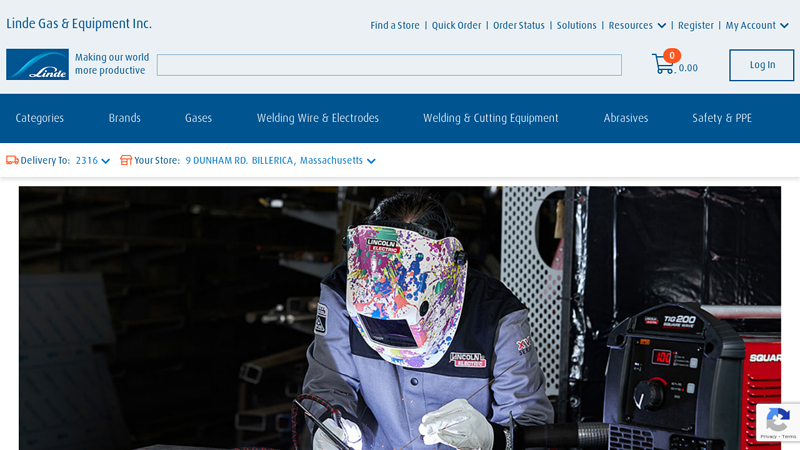800x450 pixels.
Task: Click the delivery truck icon
Action: [12, 160]
